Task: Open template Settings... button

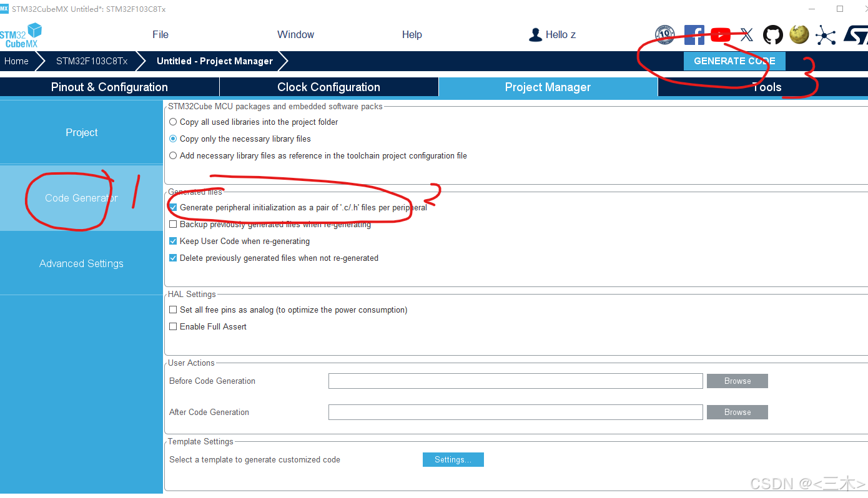Action: [453, 459]
